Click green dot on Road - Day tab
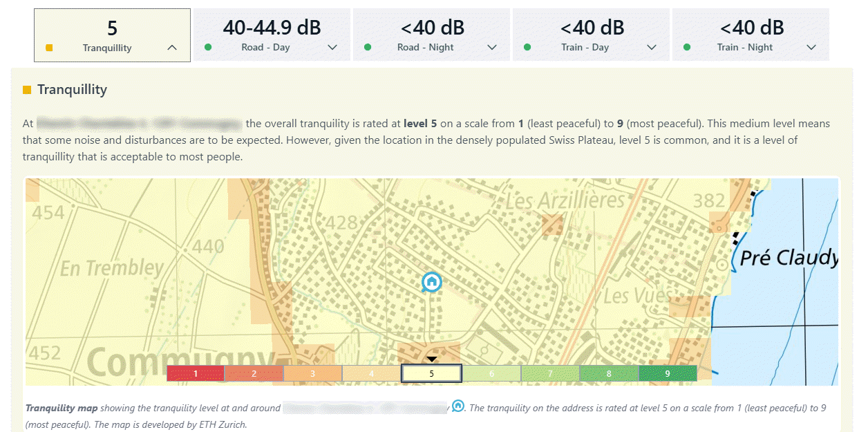The image size is (868, 432). [x=208, y=48]
